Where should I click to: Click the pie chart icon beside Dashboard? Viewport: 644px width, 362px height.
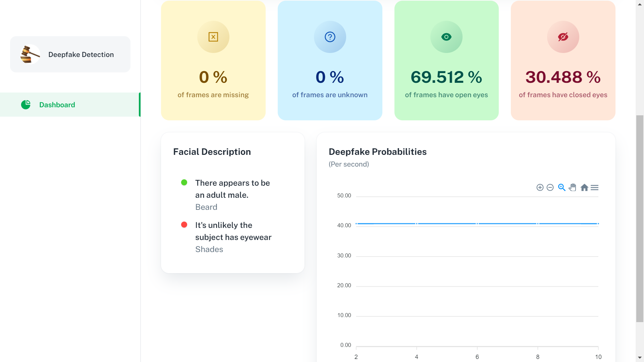click(26, 105)
